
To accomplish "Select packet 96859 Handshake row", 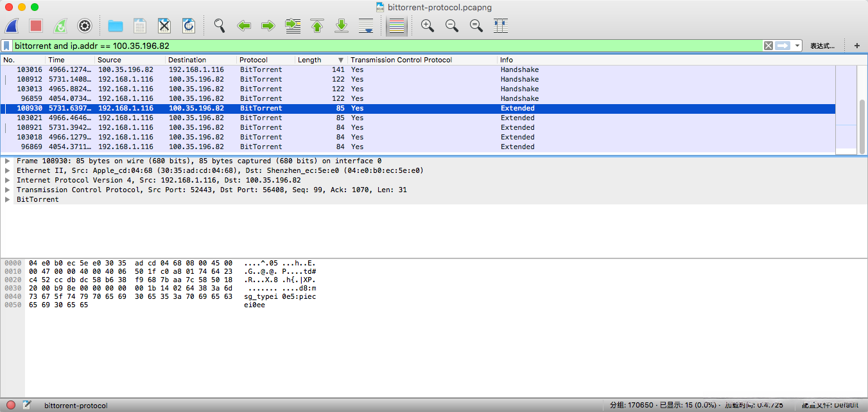I will [418, 98].
